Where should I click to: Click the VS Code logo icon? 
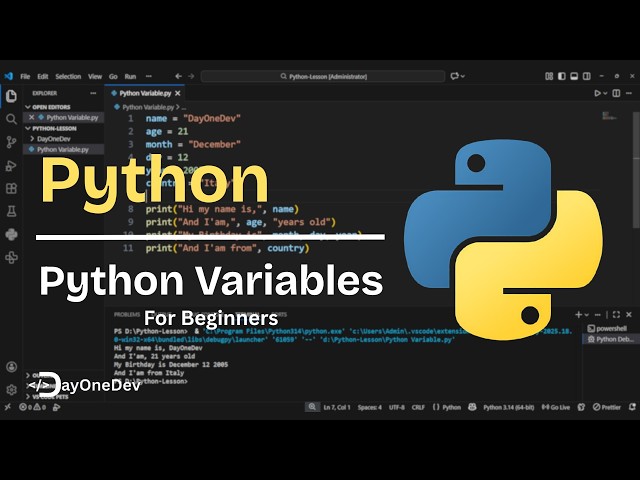point(9,76)
